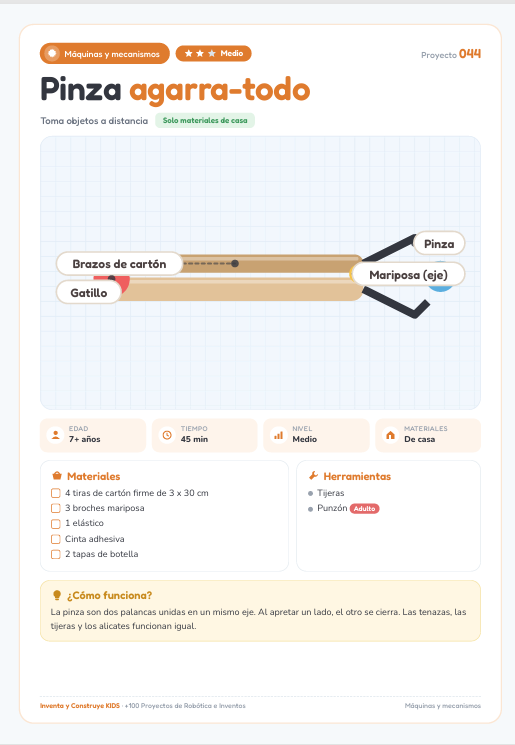Screen dimensions: 515x745
Task: Click the Solo materiales de casa tag
Action: click(x=205, y=121)
